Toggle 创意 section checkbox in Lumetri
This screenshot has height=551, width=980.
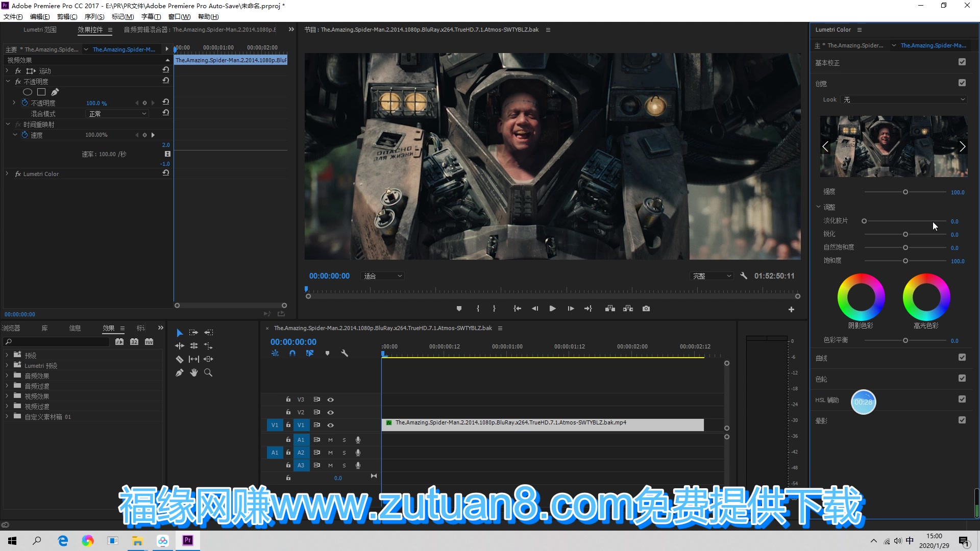[964, 83]
